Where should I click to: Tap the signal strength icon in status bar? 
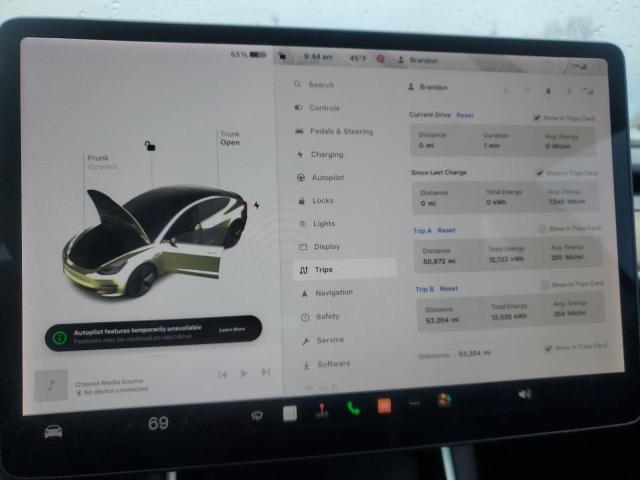tap(581, 67)
